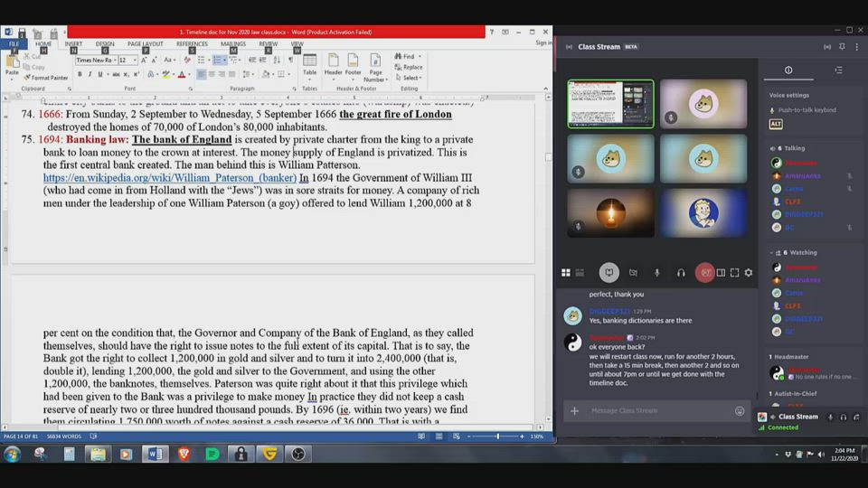Open the font size dropdown

136,61
